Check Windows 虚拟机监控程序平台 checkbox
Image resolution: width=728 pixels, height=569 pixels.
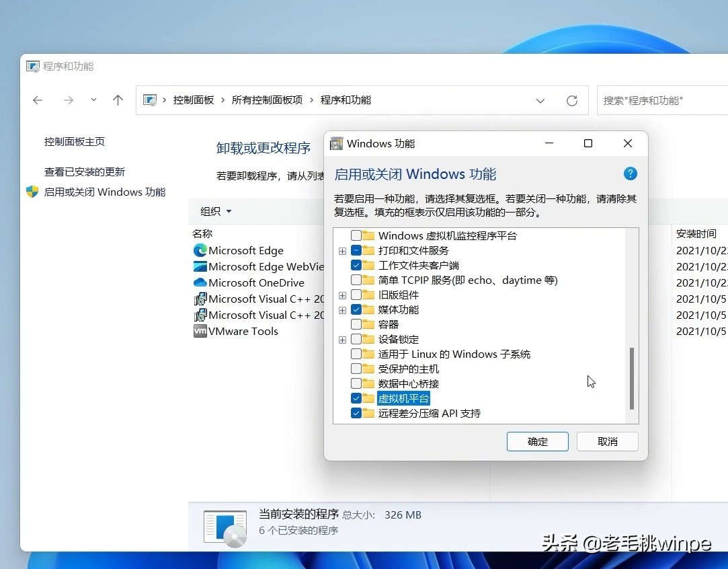coord(356,235)
